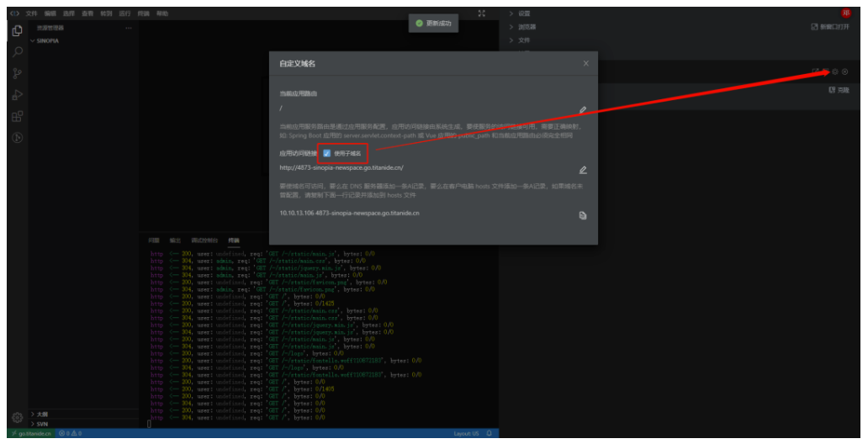Open the Search view in activity bar

coord(17,52)
